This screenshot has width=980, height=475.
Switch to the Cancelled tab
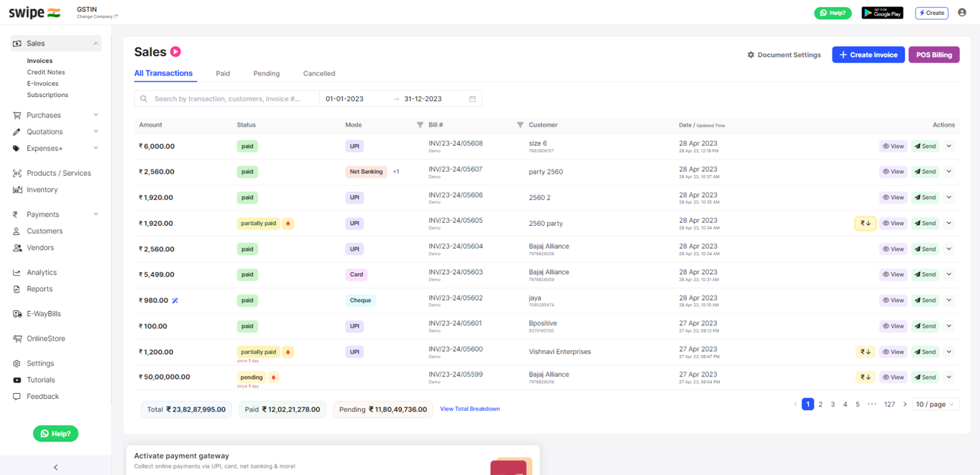319,74
